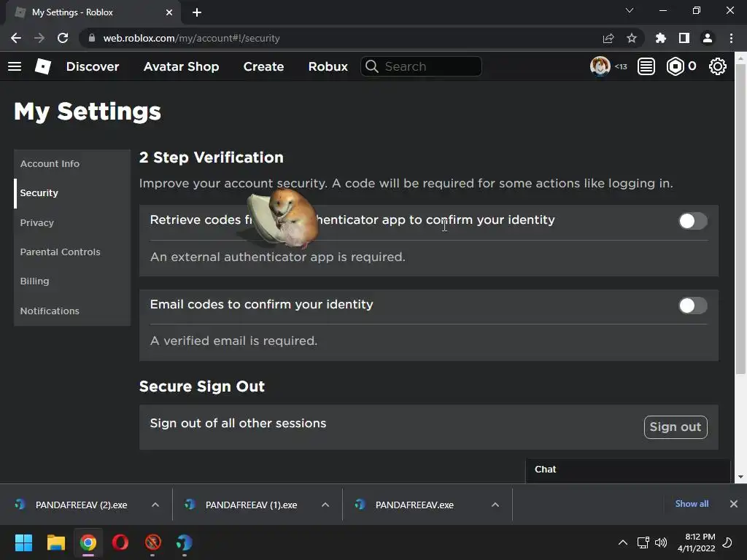Open File Explorer from taskbar

pyautogui.click(x=55, y=542)
